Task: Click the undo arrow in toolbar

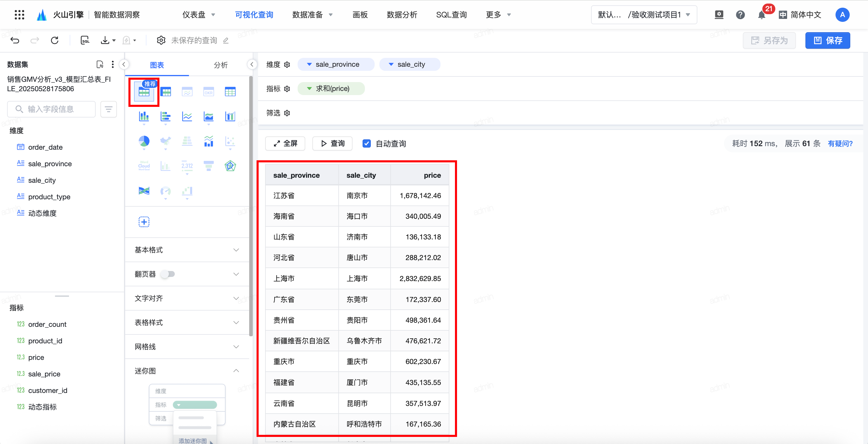Action: pos(15,40)
